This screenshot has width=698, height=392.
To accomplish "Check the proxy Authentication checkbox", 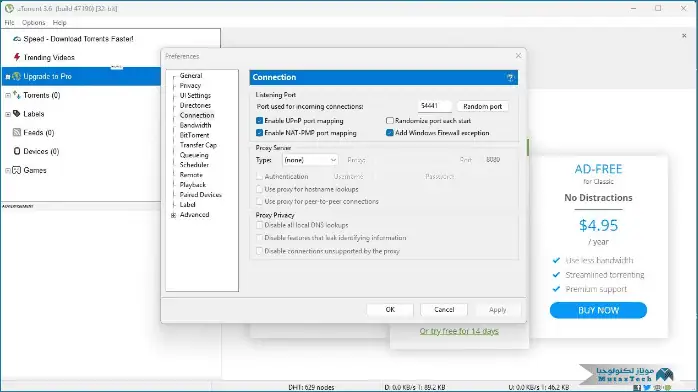I will (x=259, y=177).
